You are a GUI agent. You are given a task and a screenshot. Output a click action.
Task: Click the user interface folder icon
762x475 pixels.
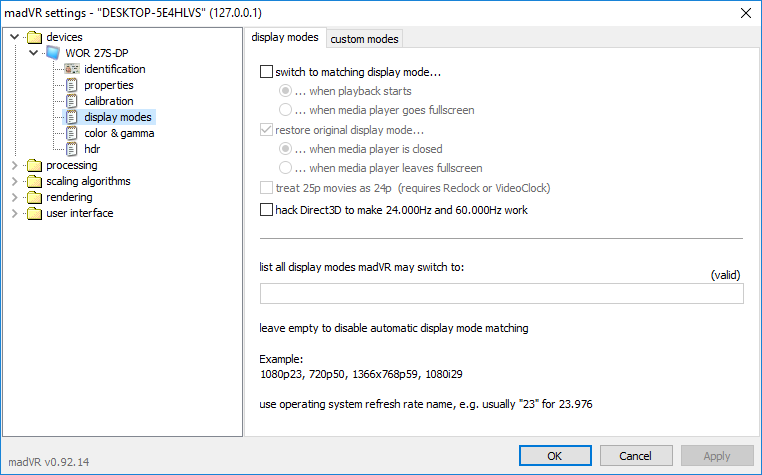35,213
